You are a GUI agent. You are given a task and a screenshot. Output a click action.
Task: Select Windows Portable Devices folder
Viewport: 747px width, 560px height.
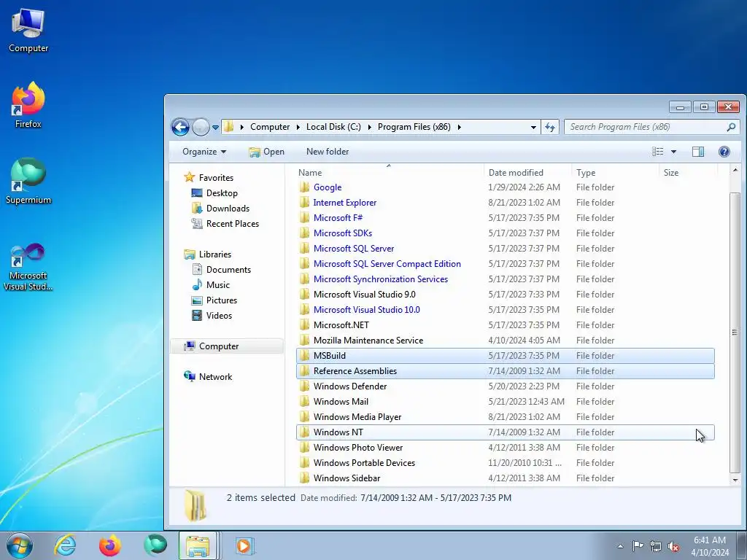[364, 462]
